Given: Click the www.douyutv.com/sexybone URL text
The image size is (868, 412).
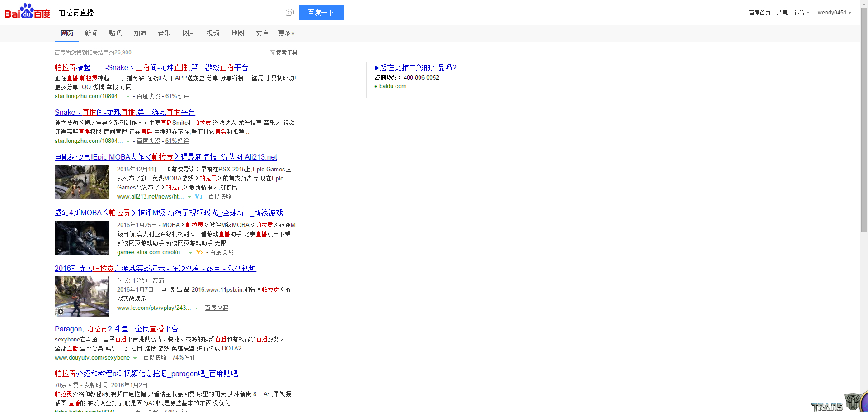Looking at the screenshot, I should (x=92, y=358).
